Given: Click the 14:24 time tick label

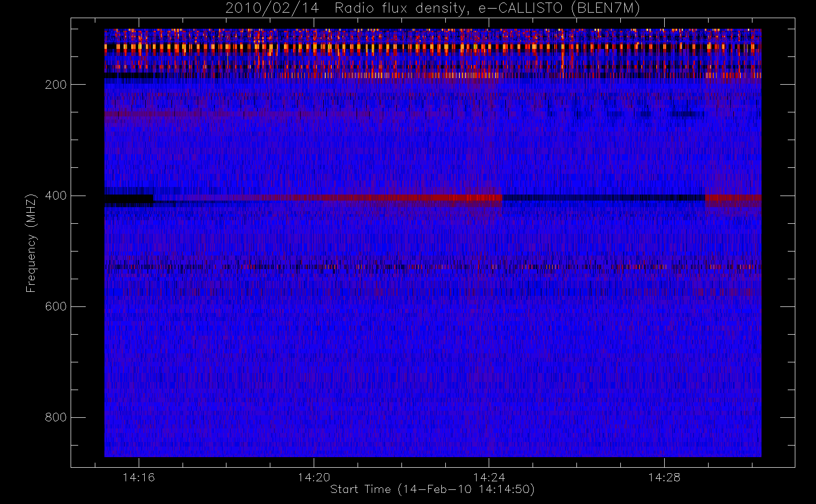Looking at the screenshot, I should [x=489, y=477].
